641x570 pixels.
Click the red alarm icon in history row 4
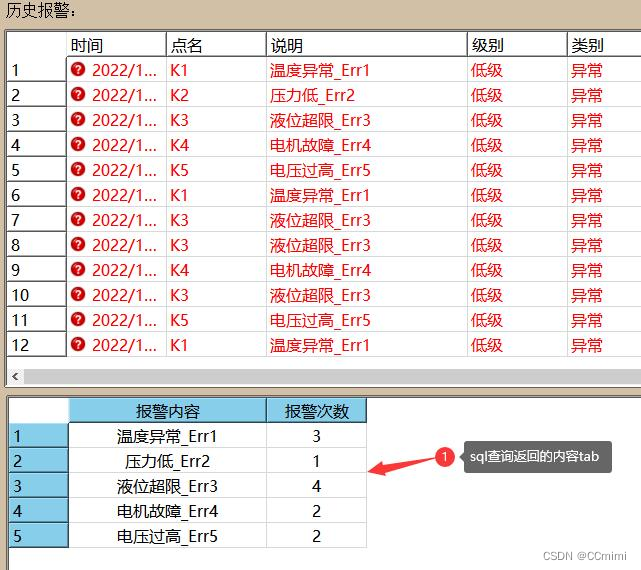pos(78,144)
